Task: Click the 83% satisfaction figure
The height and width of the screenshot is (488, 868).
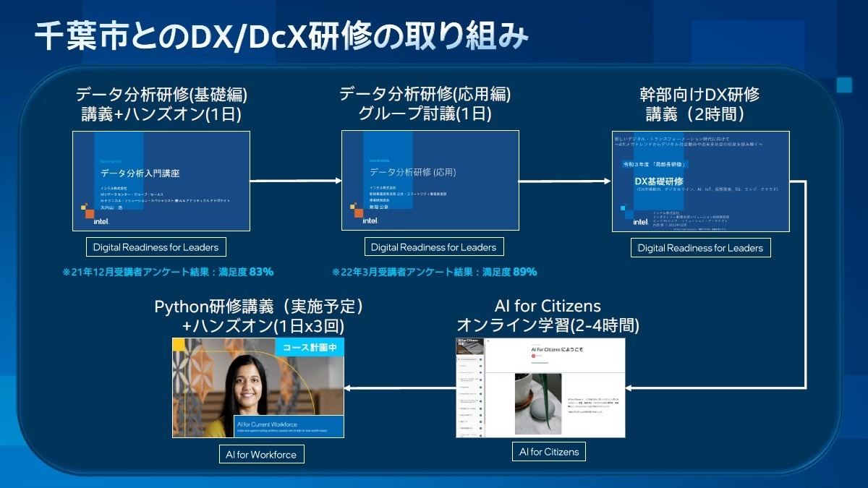Action: [x=261, y=272]
